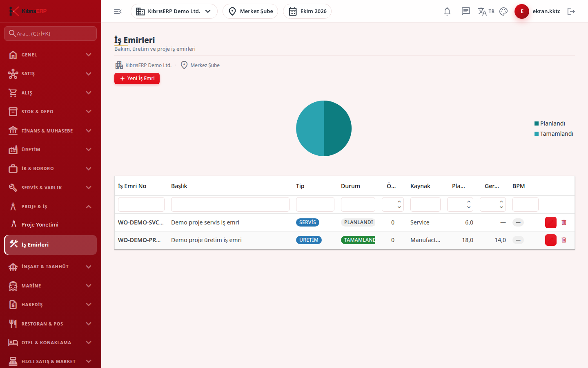Viewport: 588px width, 368px height.
Task: Click the KıbrısERP logo
Action: (28, 11)
